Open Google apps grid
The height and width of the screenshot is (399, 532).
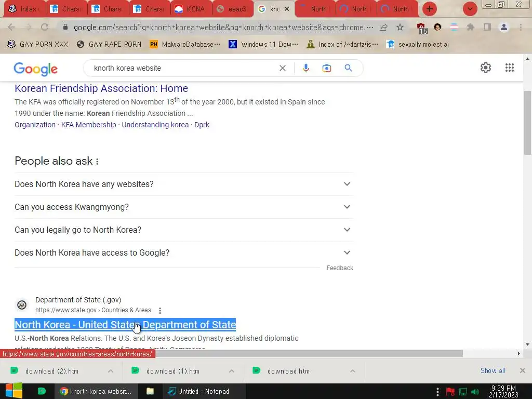pyautogui.click(x=509, y=68)
